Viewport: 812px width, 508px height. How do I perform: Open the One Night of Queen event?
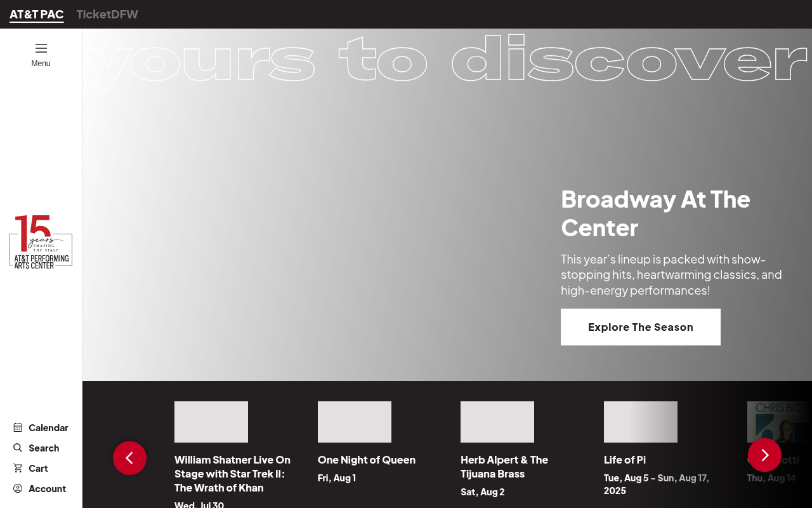pos(367,460)
